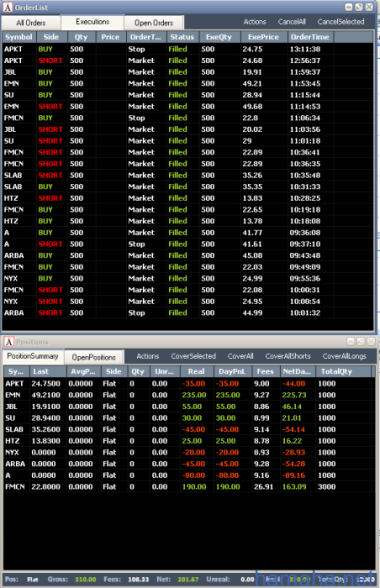Switch to the All Orders tab
Image resolution: width=380 pixels, height=588 pixels.
31,23
